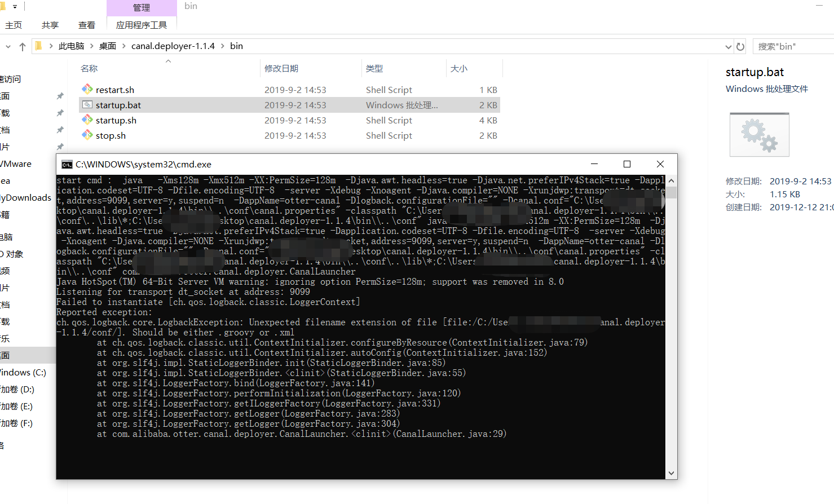Click bin in the breadcrumb path

pyautogui.click(x=237, y=46)
